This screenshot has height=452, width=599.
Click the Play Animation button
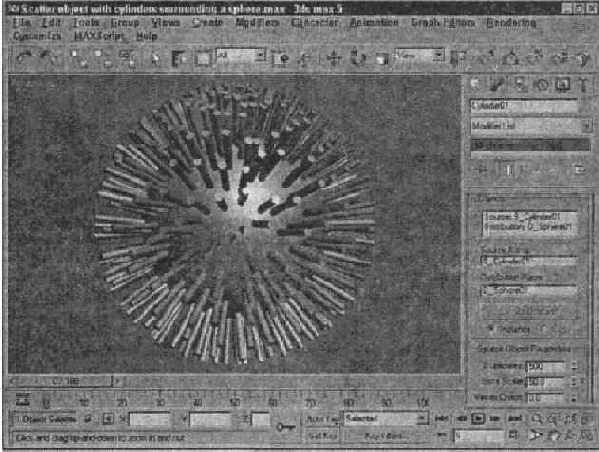[x=478, y=419]
